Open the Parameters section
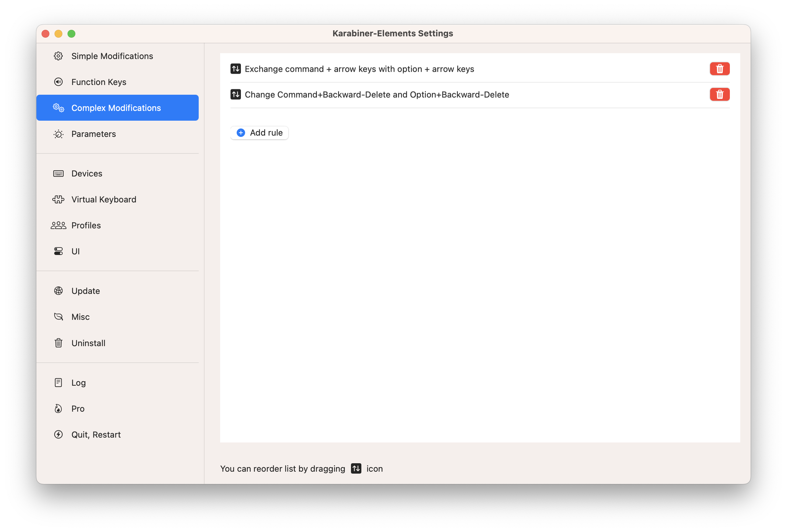The height and width of the screenshot is (532, 787). coord(94,134)
